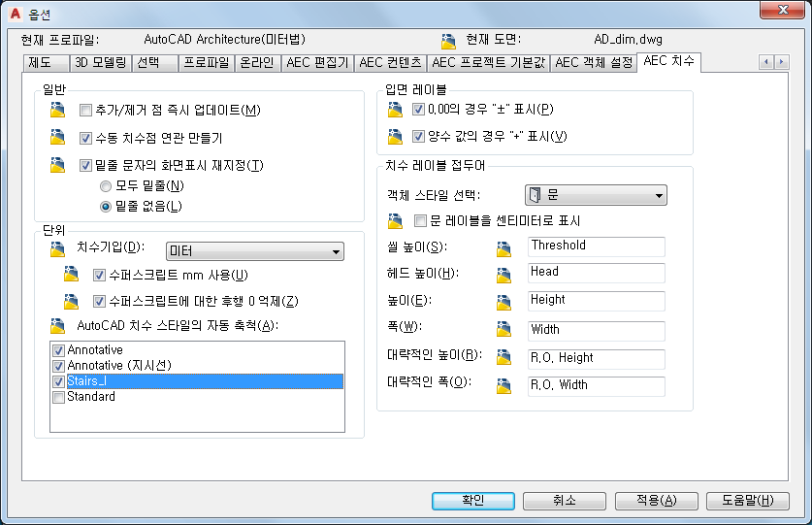Viewport: 812px width, 525px height.
Task: Click drawing icon beside 대략적인 높이(R) field
Action: point(503,357)
